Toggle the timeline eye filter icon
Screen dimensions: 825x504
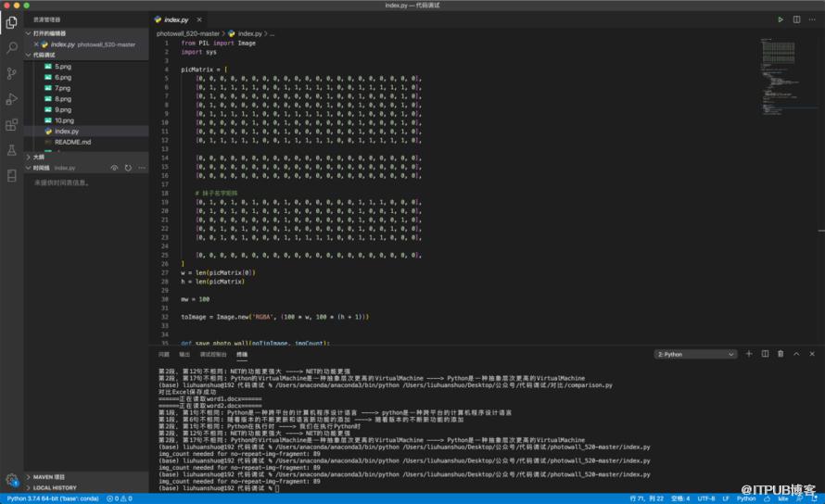[x=114, y=168]
